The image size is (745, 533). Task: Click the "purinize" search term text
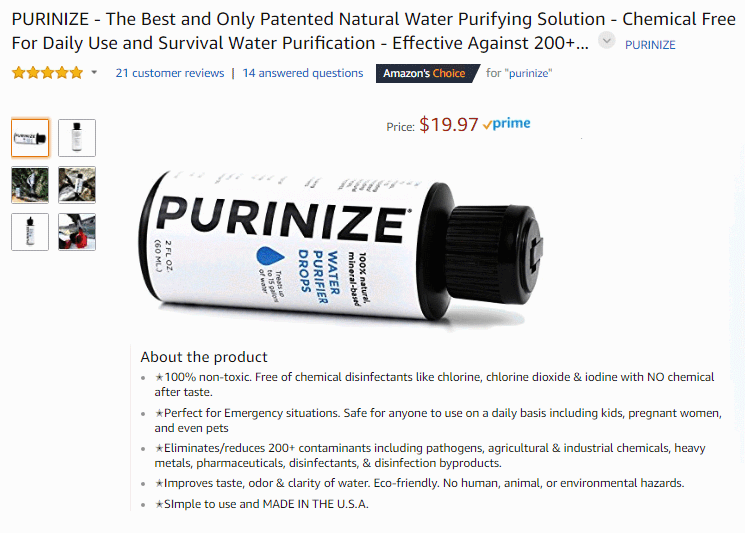(519, 73)
